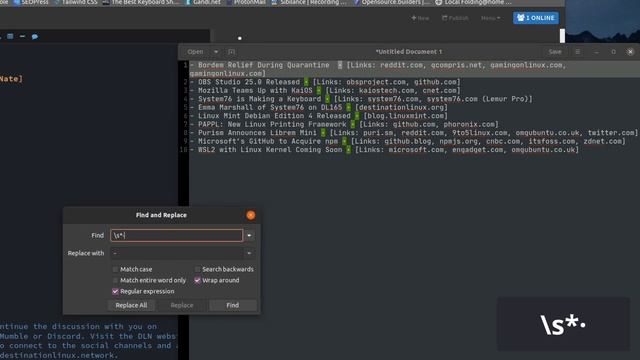Viewport: 640px width, 360px height.
Task: Click '[blog.linuxmint.com]' text on line 6
Action: [405, 116]
